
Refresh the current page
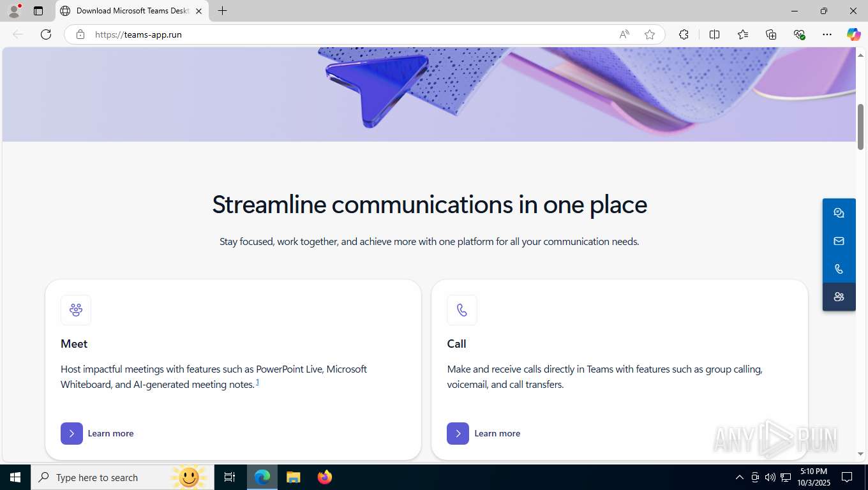pos(46,34)
